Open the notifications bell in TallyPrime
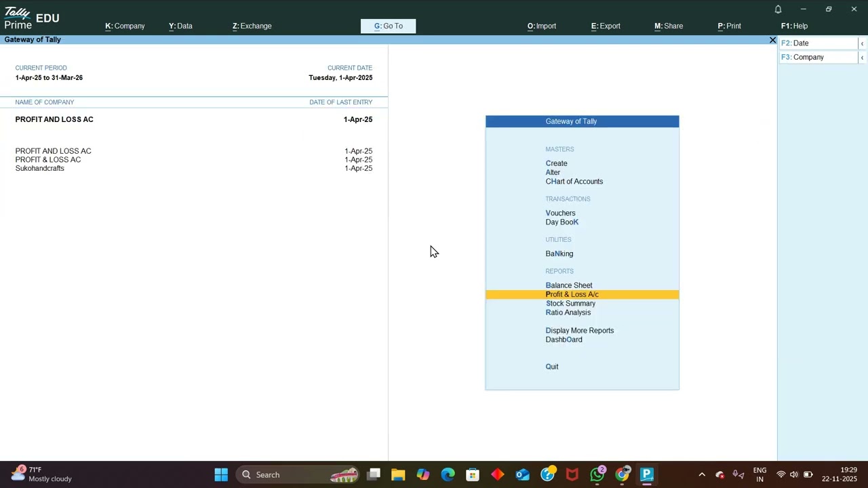This screenshot has width=868, height=488. point(778,9)
